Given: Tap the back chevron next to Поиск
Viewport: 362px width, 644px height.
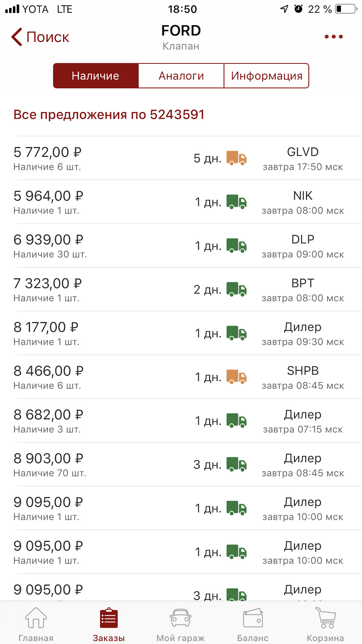Looking at the screenshot, I should (x=17, y=37).
